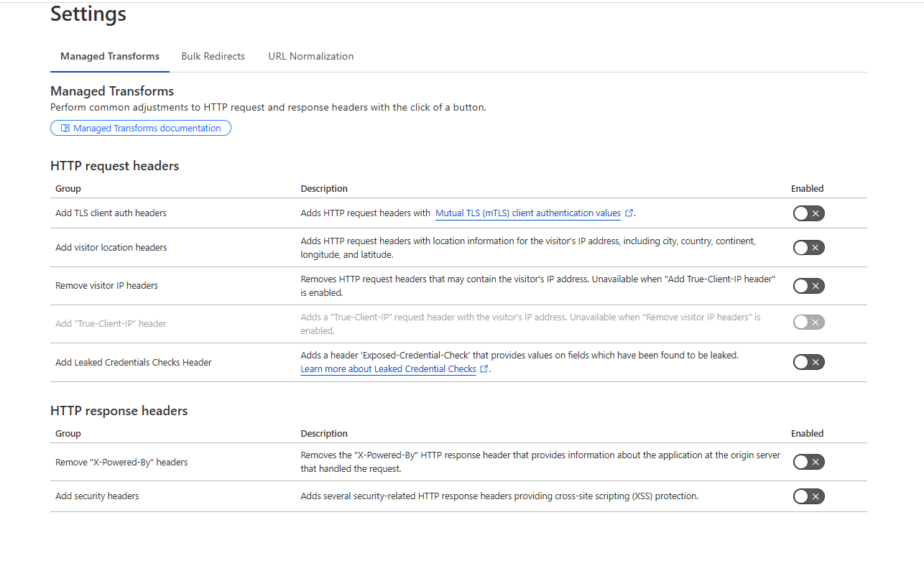Follow Learn more about Leaked Credential Checks link
The width and height of the screenshot is (924, 566).
pos(388,369)
